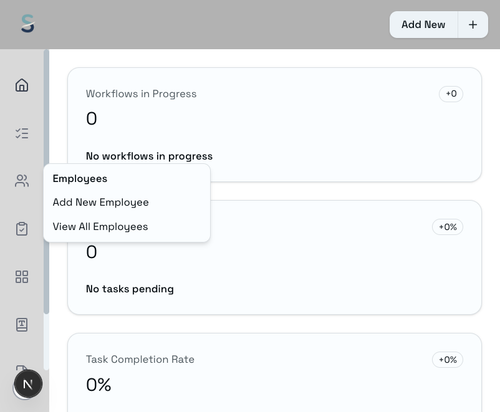
Task: Select the Employees people icon
Action: 22,181
